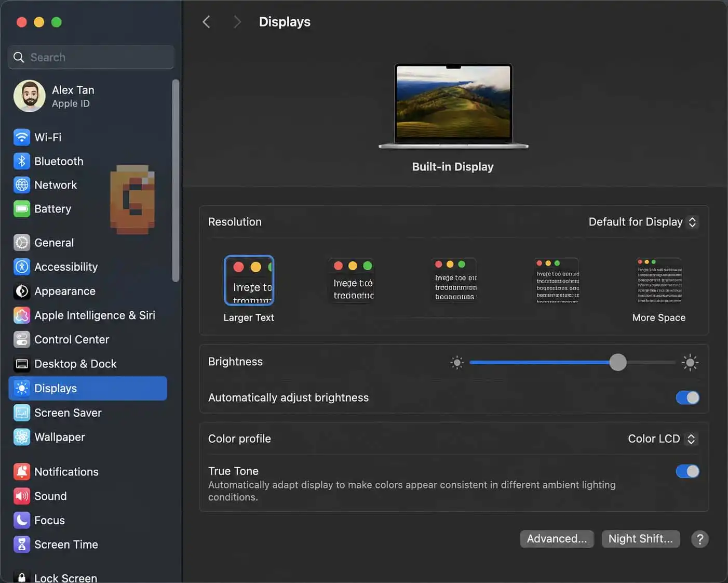Screen dimensions: 728x583
Task: Click the brightness slider knob
Action: 618,363
